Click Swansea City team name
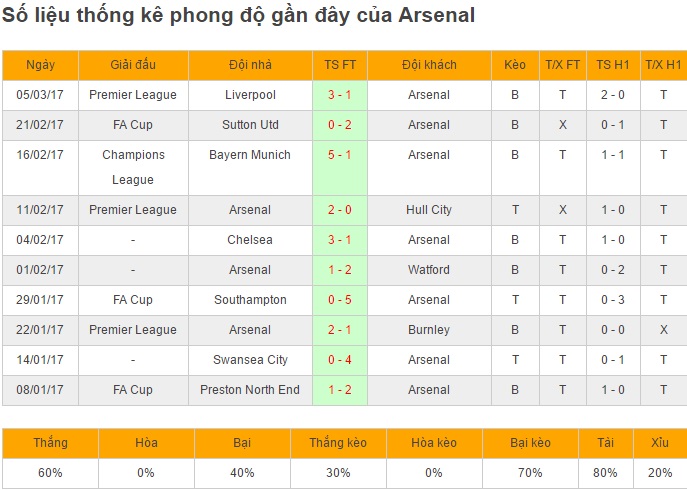The width and height of the screenshot is (687, 490). (x=250, y=360)
